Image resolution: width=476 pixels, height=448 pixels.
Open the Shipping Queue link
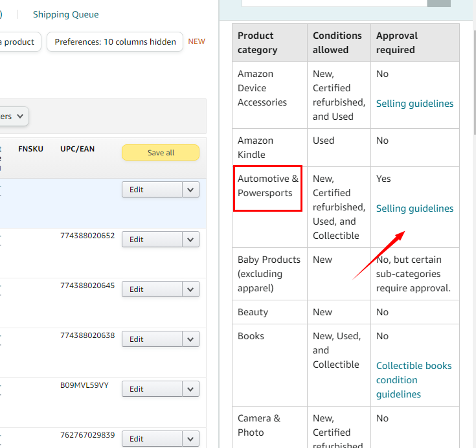tap(65, 14)
